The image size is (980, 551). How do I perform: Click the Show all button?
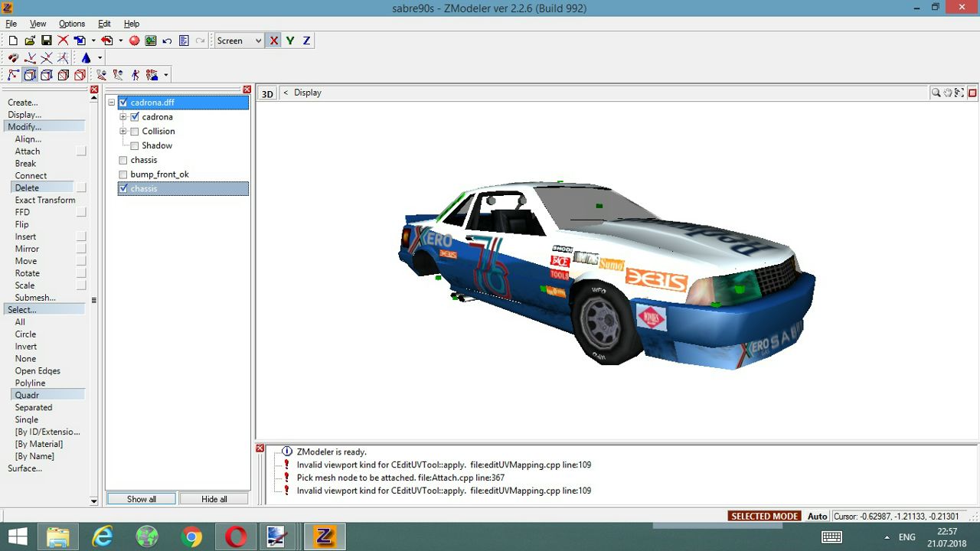pos(142,499)
